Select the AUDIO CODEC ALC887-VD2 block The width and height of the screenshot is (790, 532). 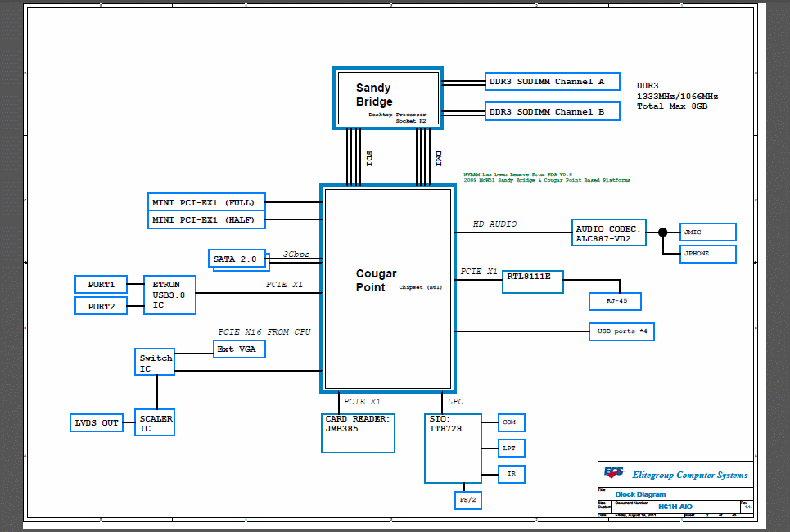pos(608,233)
